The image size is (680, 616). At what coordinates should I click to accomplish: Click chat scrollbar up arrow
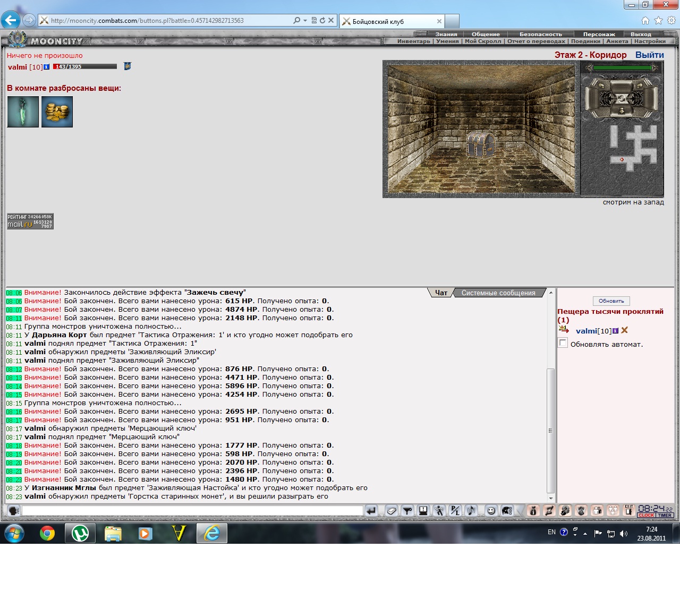click(551, 293)
